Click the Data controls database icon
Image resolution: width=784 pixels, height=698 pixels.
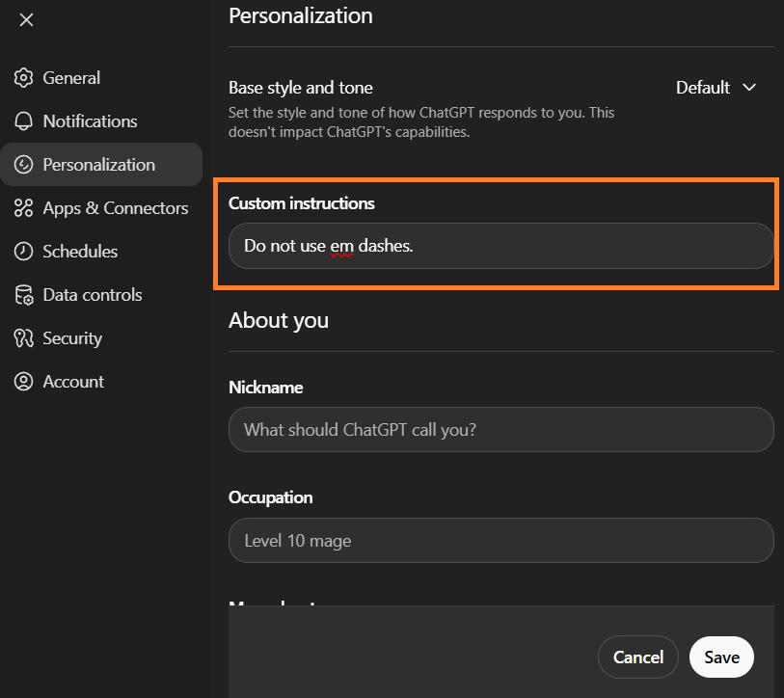pos(23,295)
